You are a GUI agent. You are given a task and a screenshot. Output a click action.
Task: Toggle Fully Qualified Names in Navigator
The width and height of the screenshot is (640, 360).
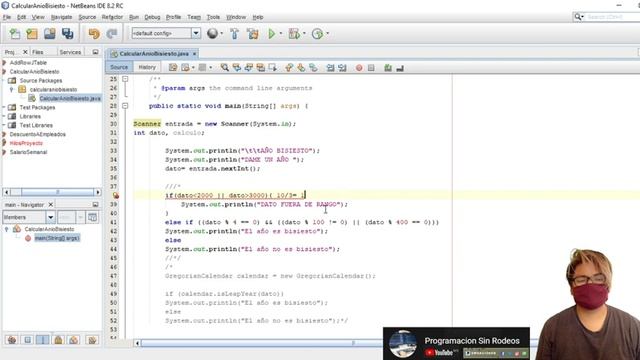pos(92,340)
